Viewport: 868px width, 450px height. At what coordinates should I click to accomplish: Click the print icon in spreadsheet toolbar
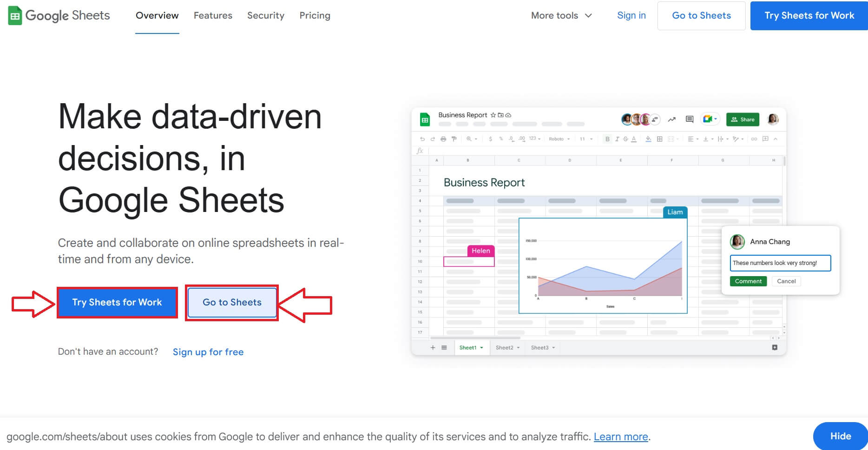pyautogui.click(x=443, y=139)
